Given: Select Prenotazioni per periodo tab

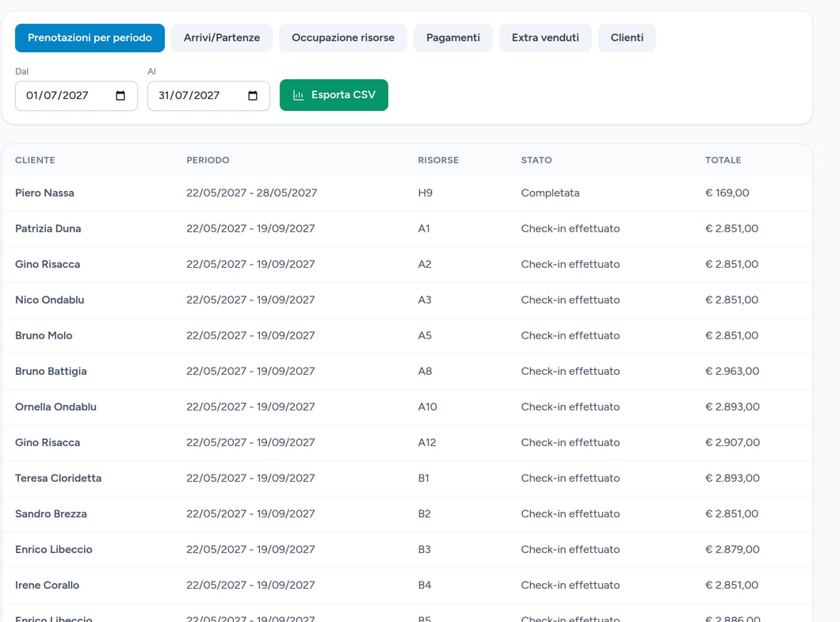Looking at the screenshot, I should pos(90,38).
